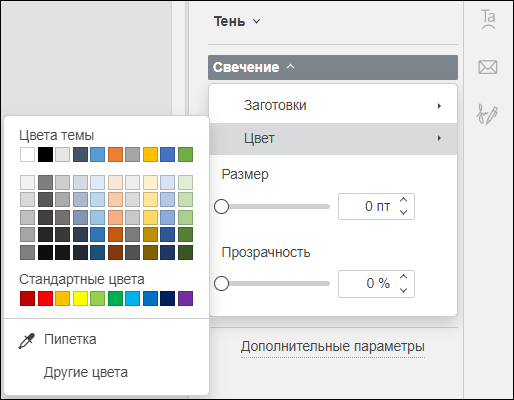Select light blue standard color swatch

pos(132,298)
